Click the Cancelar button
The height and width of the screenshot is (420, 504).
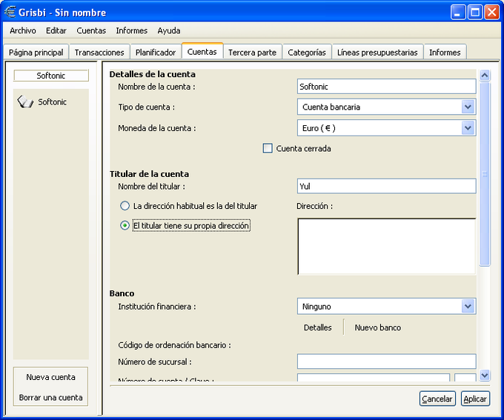tap(437, 399)
